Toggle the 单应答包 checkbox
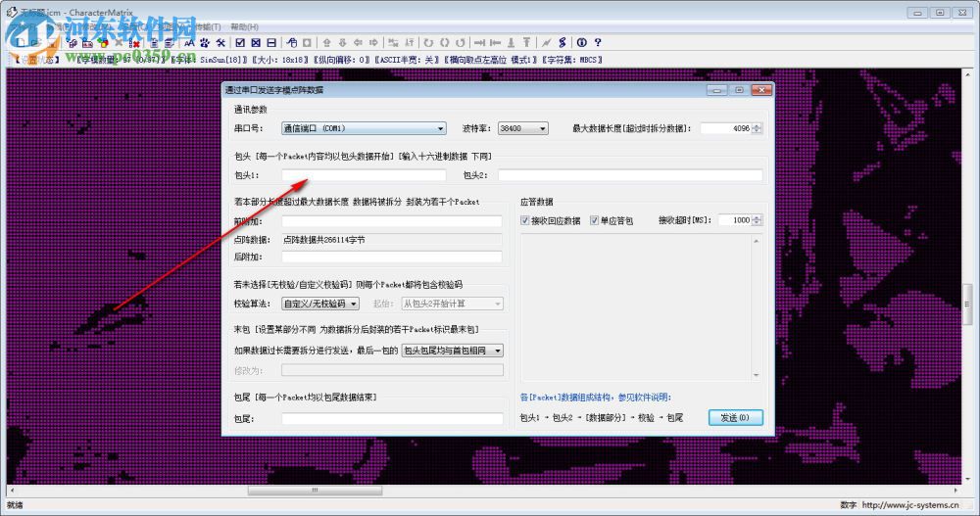Image resolution: width=980 pixels, height=516 pixels. point(595,220)
